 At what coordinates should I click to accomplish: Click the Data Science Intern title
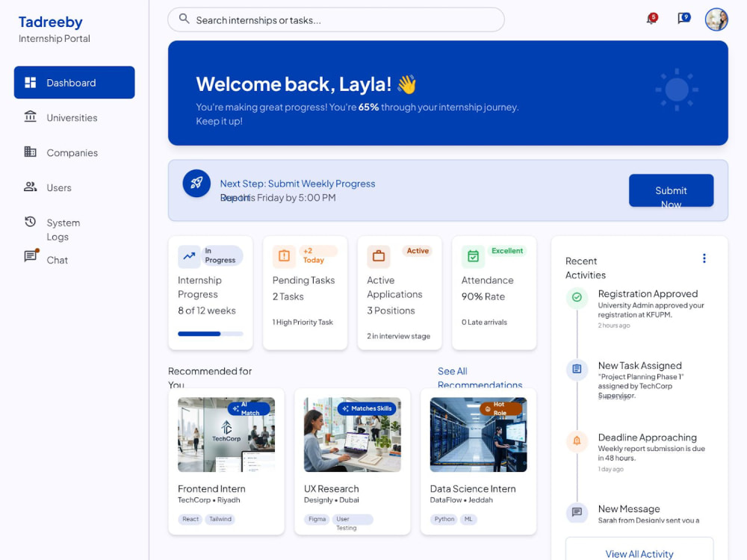[x=473, y=488]
